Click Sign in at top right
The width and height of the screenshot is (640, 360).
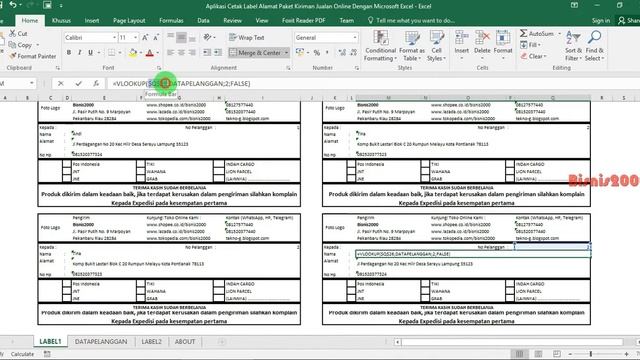(x=601, y=20)
